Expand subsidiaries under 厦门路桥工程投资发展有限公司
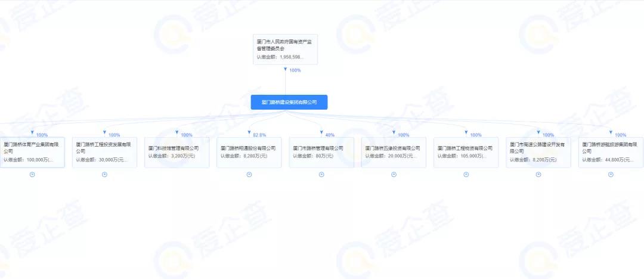The width and height of the screenshot is (644, 279). [x=104, y=174]
